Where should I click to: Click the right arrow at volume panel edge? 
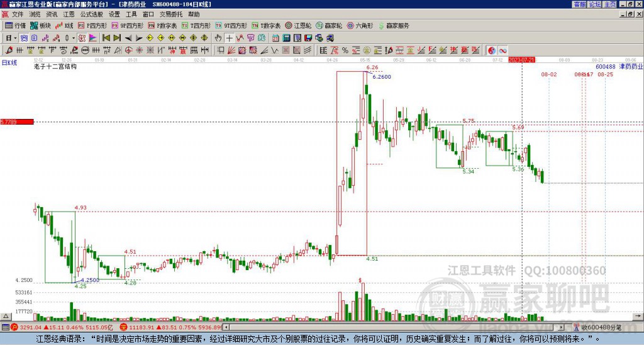[x=639, y=316]
